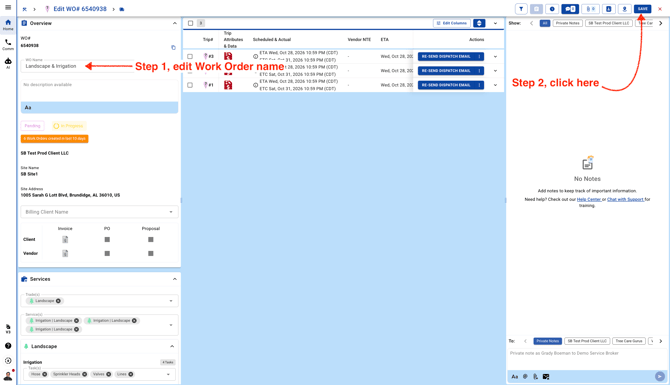This screenshot has height=385, width=670.
Task: Address note to Private Notes recipient
Action: pos(547,341)
